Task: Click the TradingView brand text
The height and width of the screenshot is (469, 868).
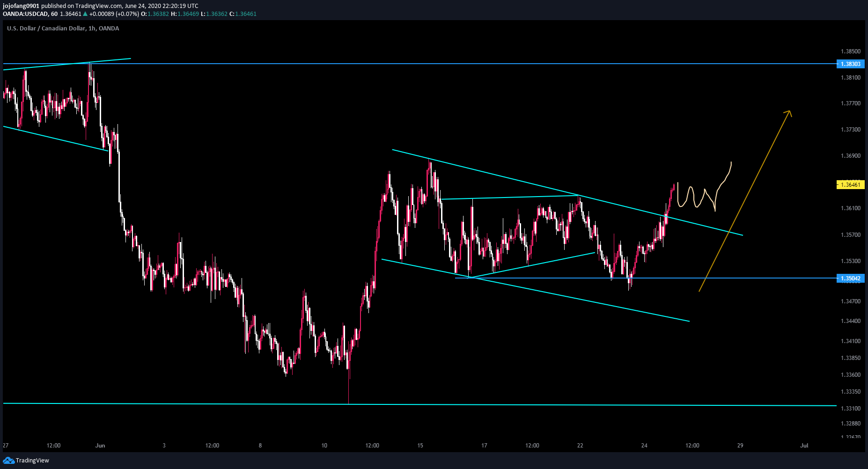Action: 32,461
